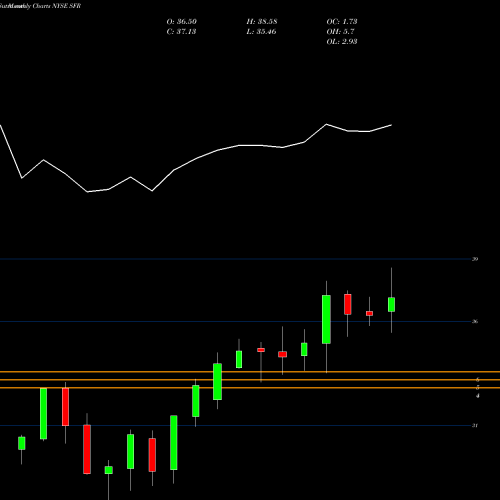500x500 pixels.
Task: Select the low value 'L: 35.46'
Action: (x=261, y=32)
